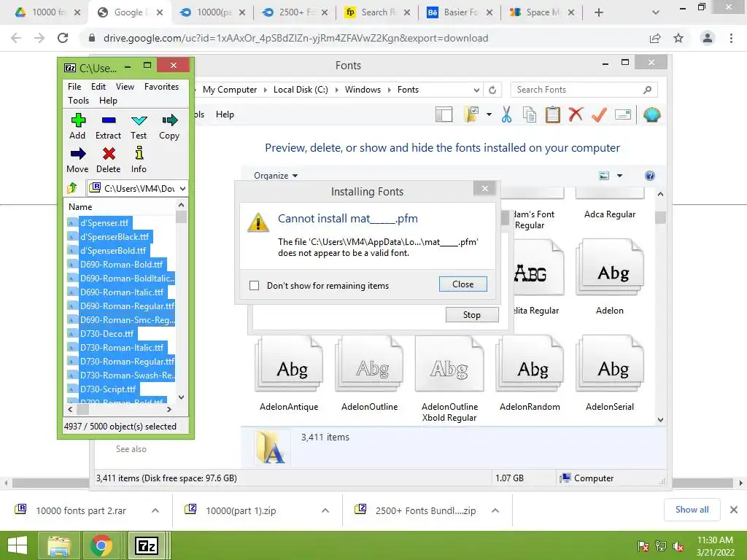Screen dimensions: 747x560
Task: Switch to the Space M browser tab
Action: click(541, 12)
